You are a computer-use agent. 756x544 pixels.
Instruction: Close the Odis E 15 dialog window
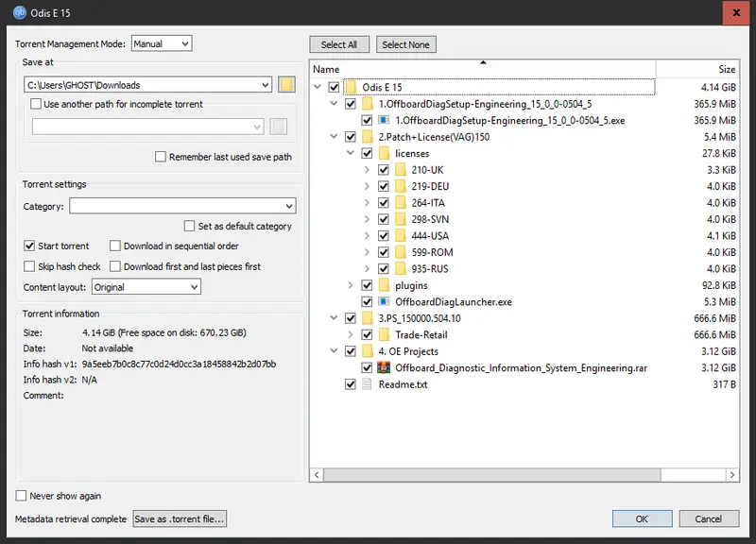tap(736, 12)
